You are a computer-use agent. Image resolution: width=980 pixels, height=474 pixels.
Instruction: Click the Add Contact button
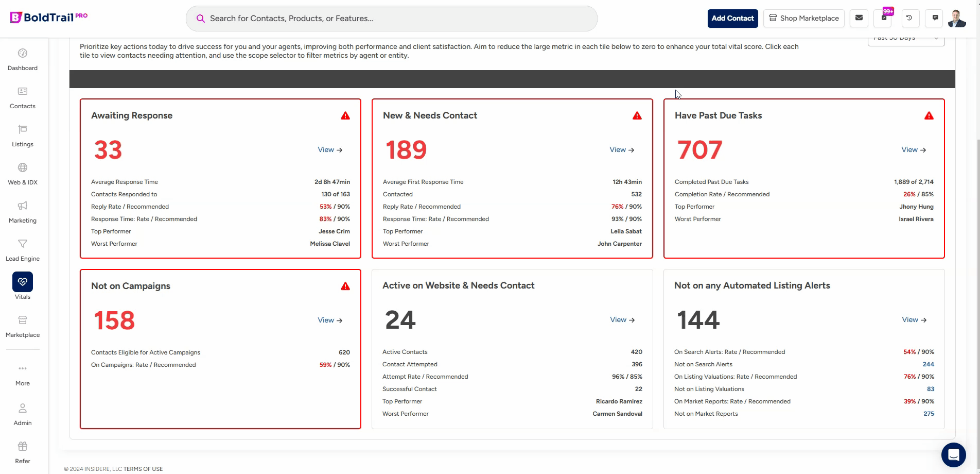[x=732, y=18]
